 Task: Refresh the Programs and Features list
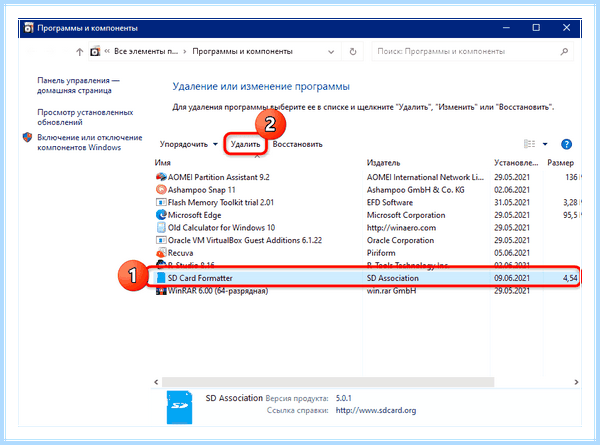(353, 51)
